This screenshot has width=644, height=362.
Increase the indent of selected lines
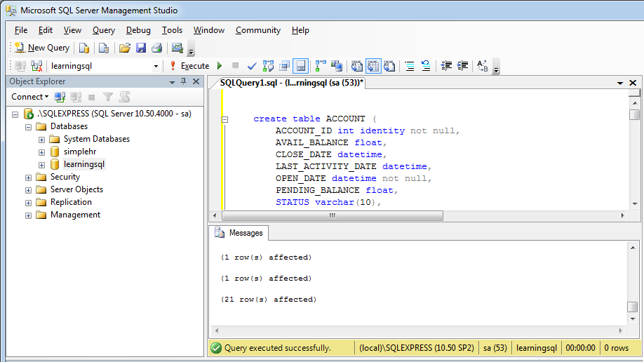[x=462, y=66]
